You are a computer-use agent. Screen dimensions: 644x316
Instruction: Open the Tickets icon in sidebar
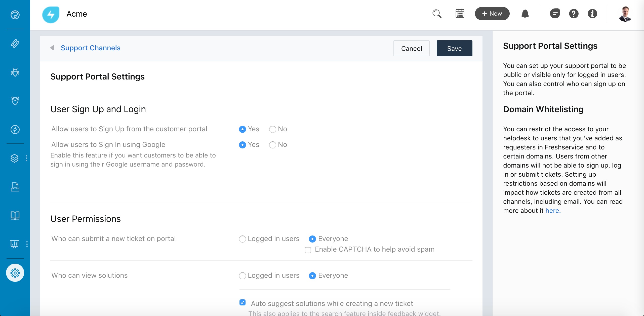[x=15, y=44]
